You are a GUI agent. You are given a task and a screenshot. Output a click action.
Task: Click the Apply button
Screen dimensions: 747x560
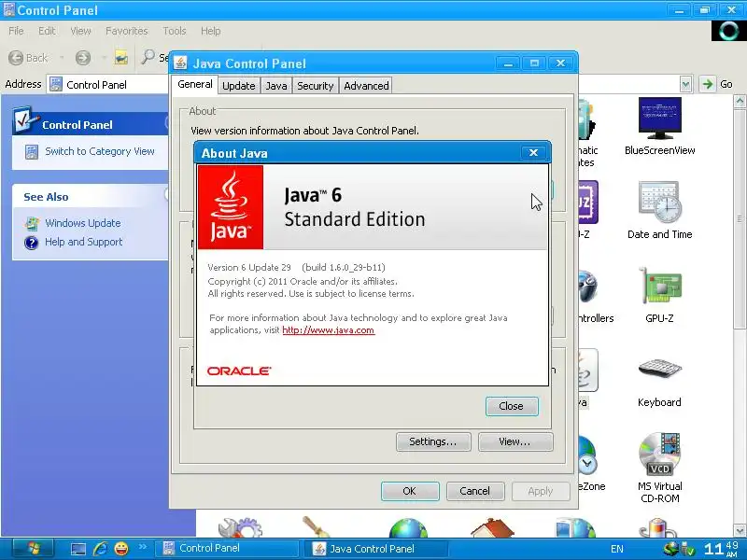(541, 491)
